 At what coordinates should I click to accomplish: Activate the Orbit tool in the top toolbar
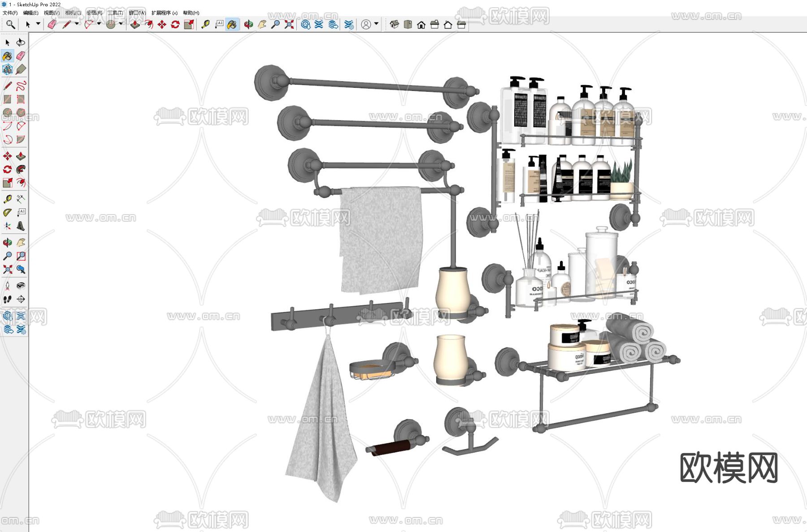pos(248,24)
